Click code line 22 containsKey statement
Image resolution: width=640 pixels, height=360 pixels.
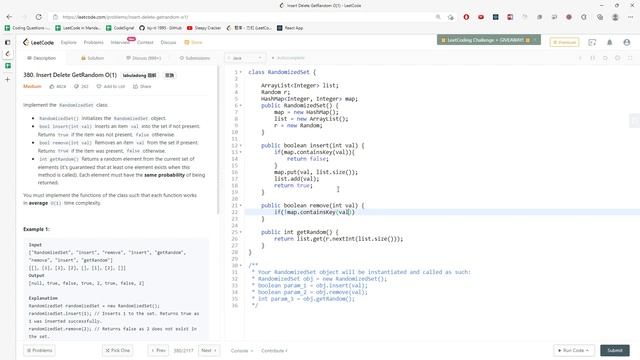point(314,212)
